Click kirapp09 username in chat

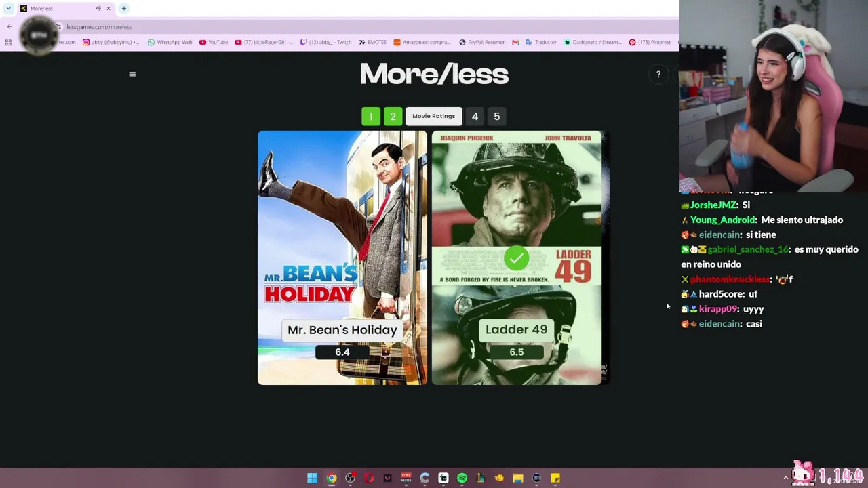click(x=718, y=309)
